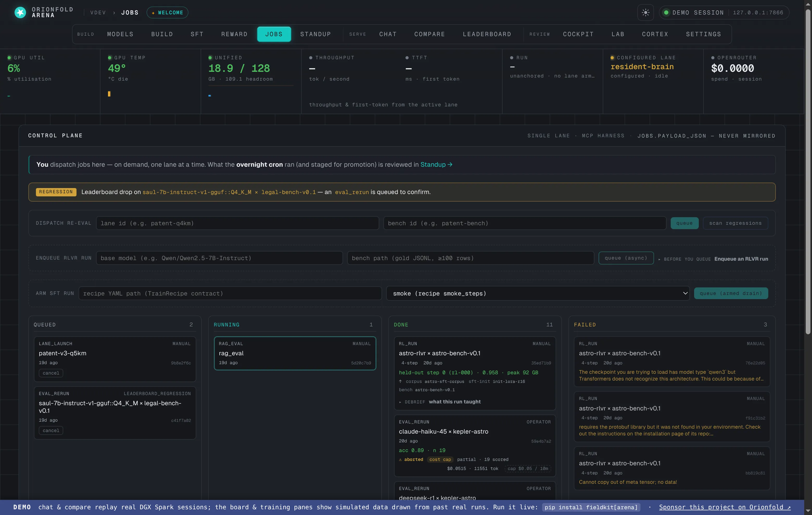
Task: Click the queue (armed drain) button
Action: [731, 293]
